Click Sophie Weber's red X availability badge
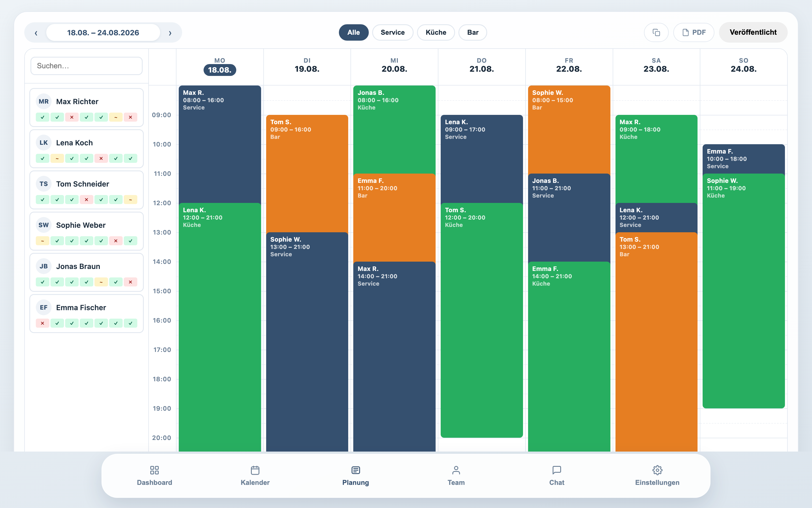Viewport: 812px width, 508px height. (116, 241)
